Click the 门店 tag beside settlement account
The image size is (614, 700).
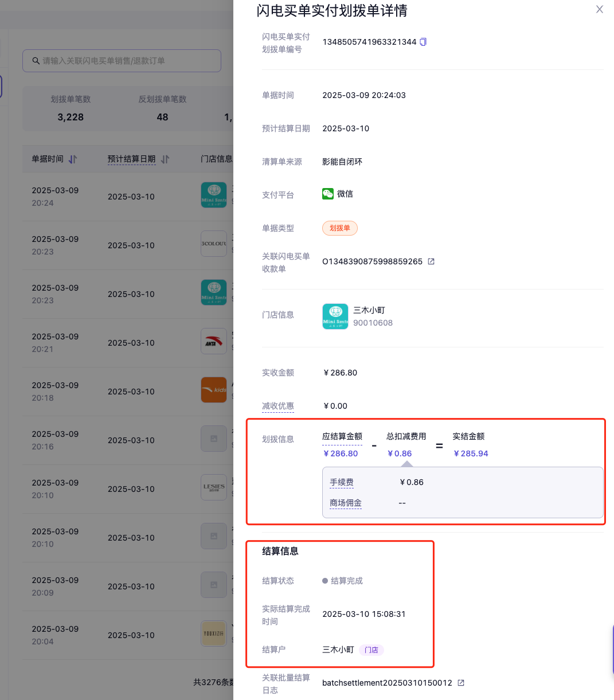[371, 650]
